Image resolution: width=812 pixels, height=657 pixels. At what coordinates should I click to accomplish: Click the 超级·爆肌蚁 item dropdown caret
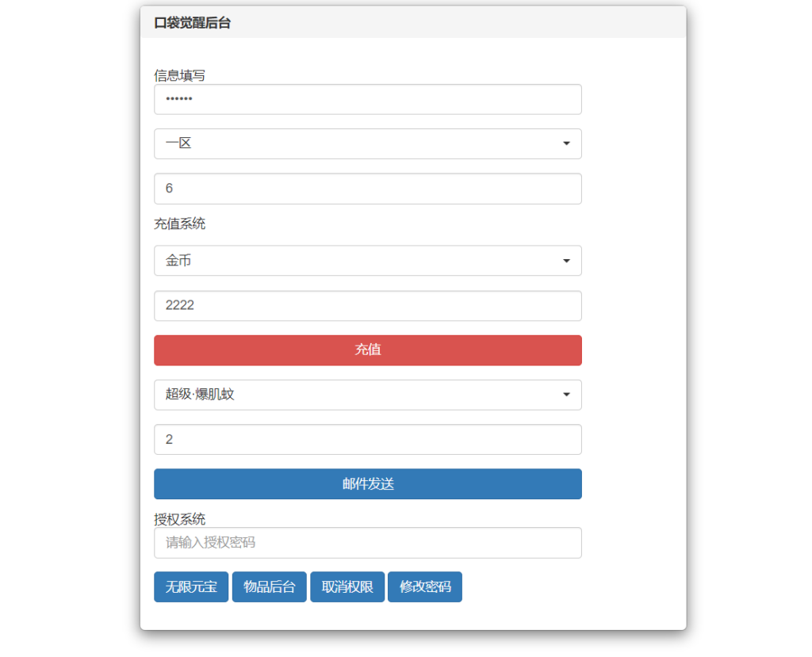click(567, 395)
